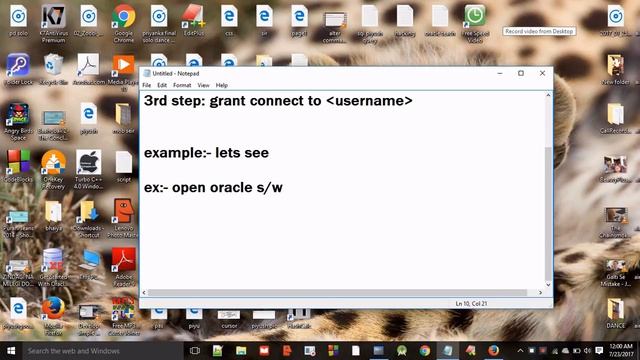This screenshot has height=360, width=640.
Task: Select the Turbo C++ desktop shortcut
Action: point(89,169)
